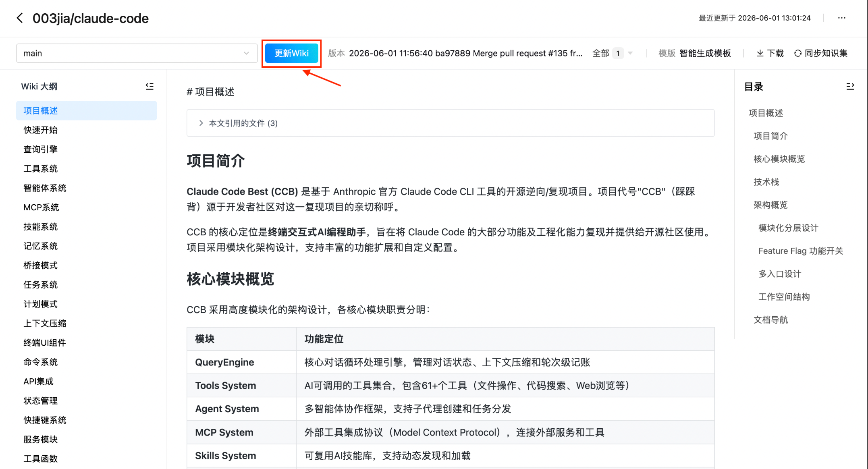
Task: Click the MCP System table cell
Action: (x=241, y=432)
